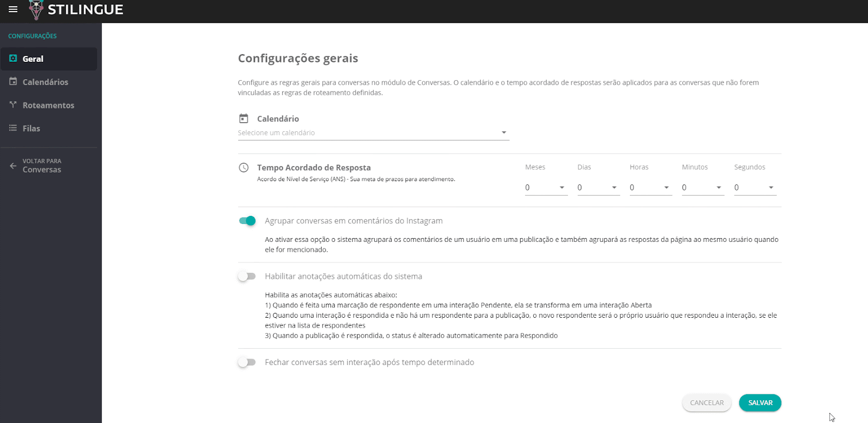Enable Habilitar anotações automáticas do sistema
The image size is (868, 423).
coord(247,277)
